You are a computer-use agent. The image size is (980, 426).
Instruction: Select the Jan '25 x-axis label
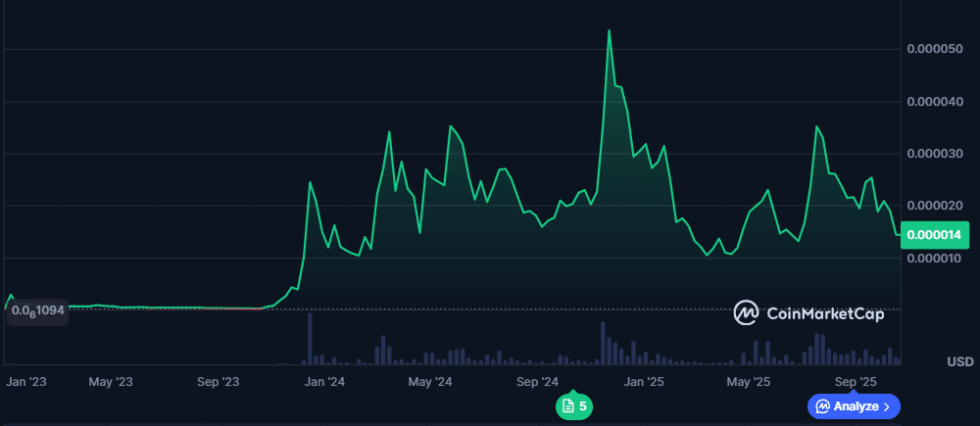click(x=644, y=380)
